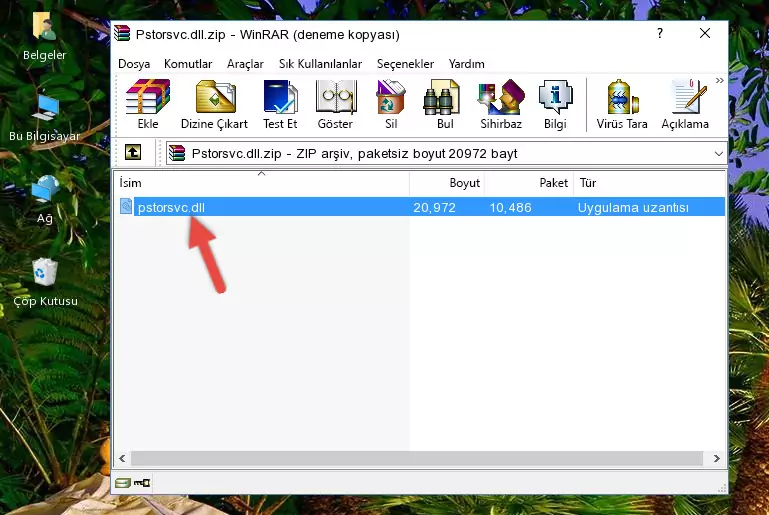
Task: Launch the Sihirbaz wizard
Action: [501, 104]
